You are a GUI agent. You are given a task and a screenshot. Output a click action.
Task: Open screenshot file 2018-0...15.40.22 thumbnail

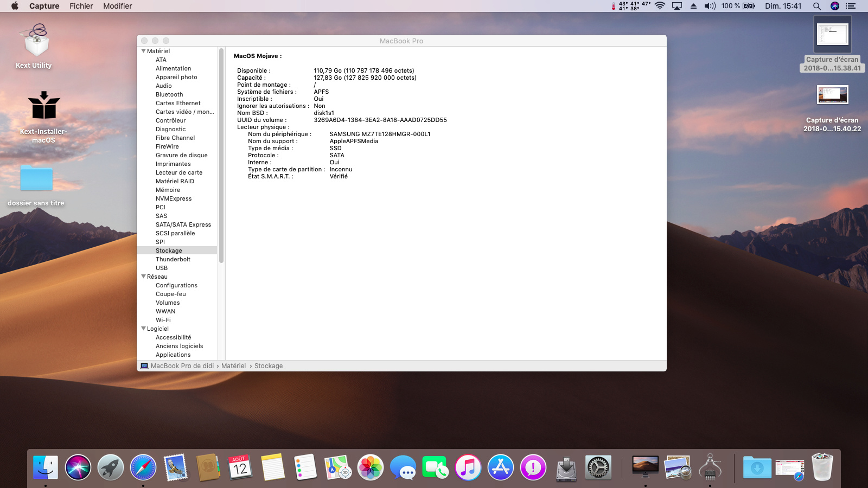[832, 95]
